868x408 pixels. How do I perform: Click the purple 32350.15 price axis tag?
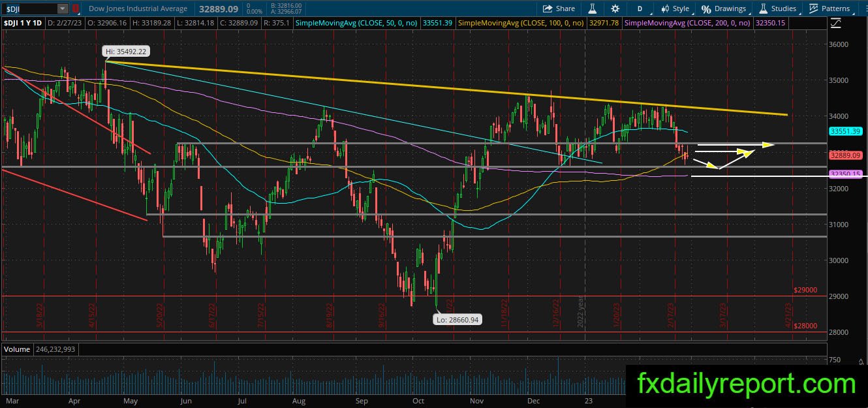(846, 174)
